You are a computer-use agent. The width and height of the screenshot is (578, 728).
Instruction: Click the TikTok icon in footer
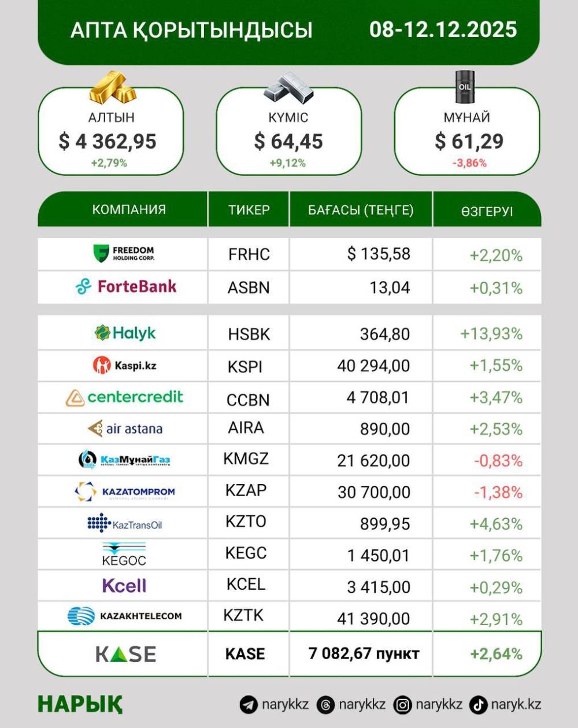click(479, 705)
